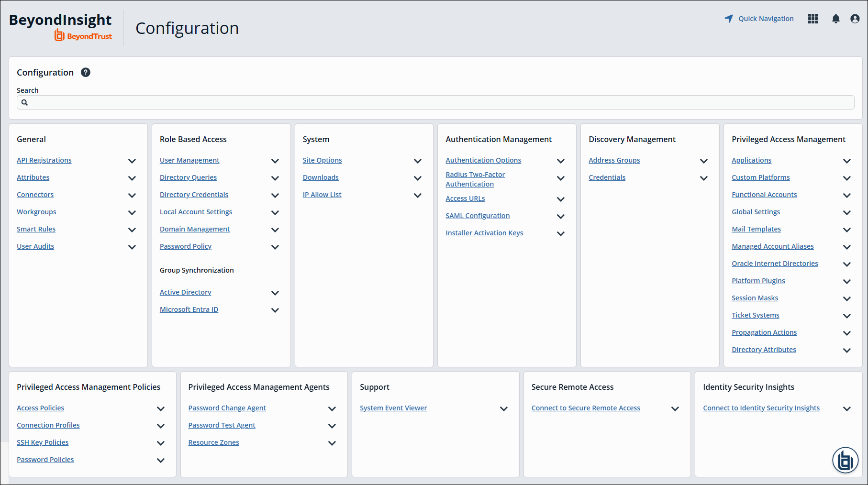Open the notifications bell
The width and height of the screenshot is (868, 485).
pyautogui.click(x=836, y=19)
